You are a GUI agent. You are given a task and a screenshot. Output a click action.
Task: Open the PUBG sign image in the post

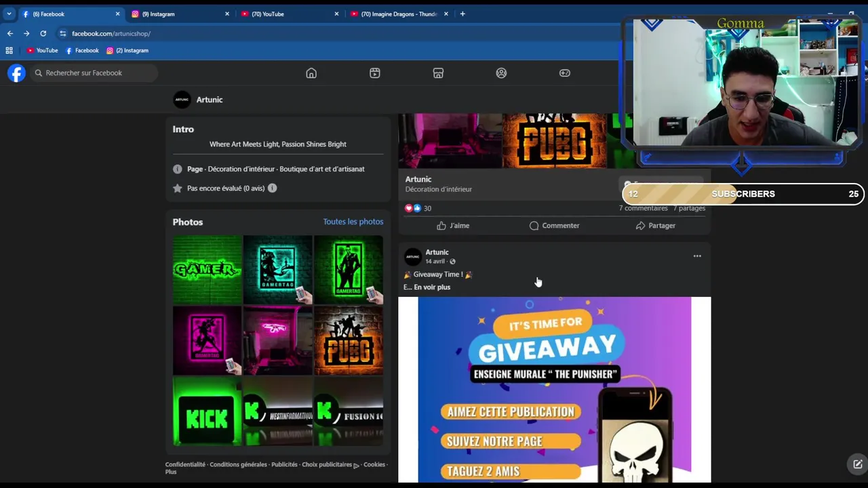click(x=555, y=141)
